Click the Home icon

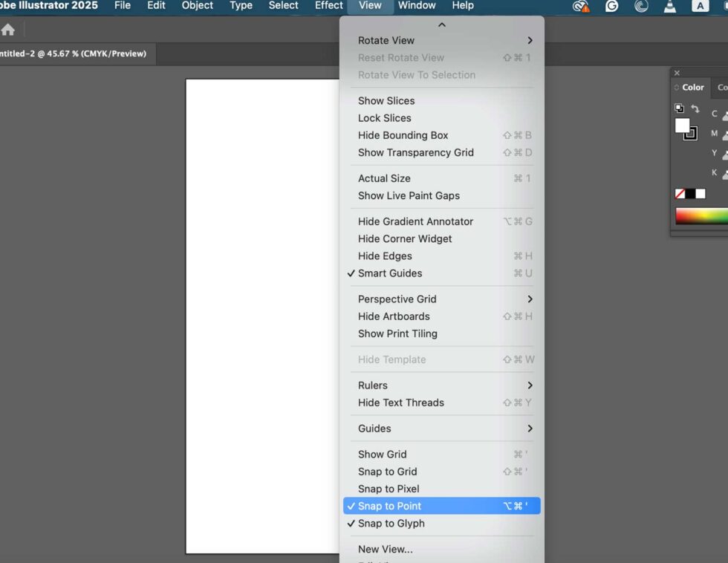pyautogui.click(x=7, y=30)
